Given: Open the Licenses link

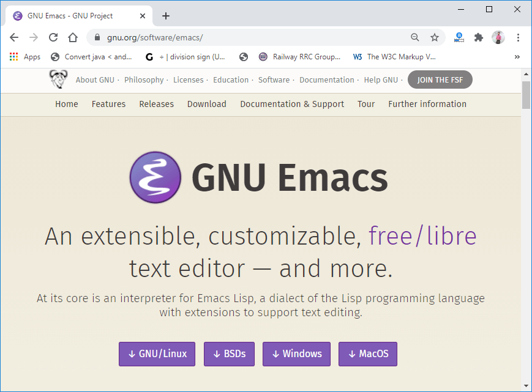Looking at the screenshot, I should [x=189, y=80].
